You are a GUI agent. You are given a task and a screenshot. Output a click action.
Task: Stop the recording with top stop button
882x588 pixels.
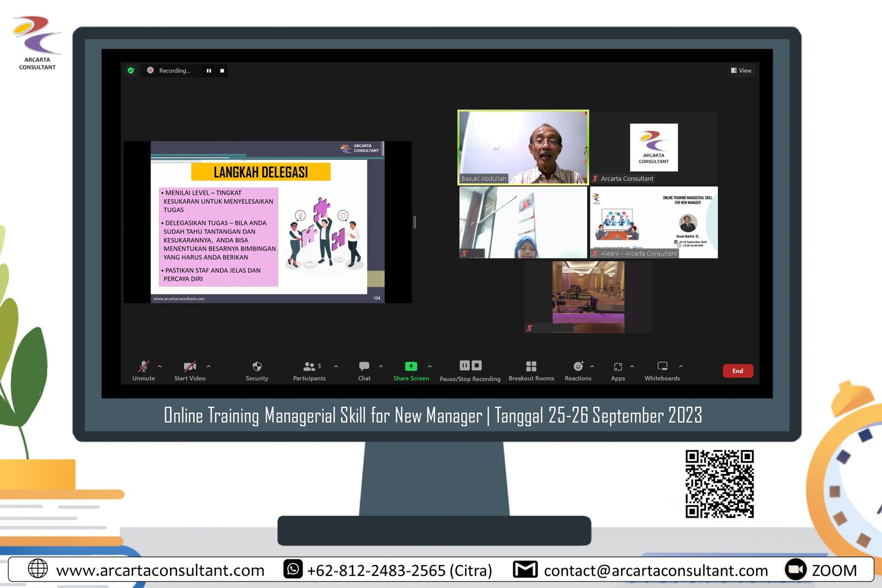point(222,71)
